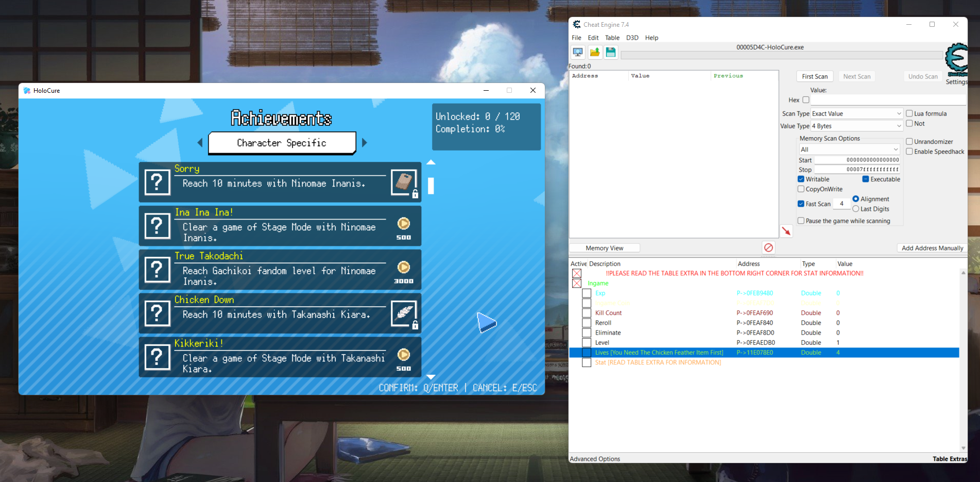Toggle the Writable checkbox
The image size is (980, 482).
(x=801, y=179)
